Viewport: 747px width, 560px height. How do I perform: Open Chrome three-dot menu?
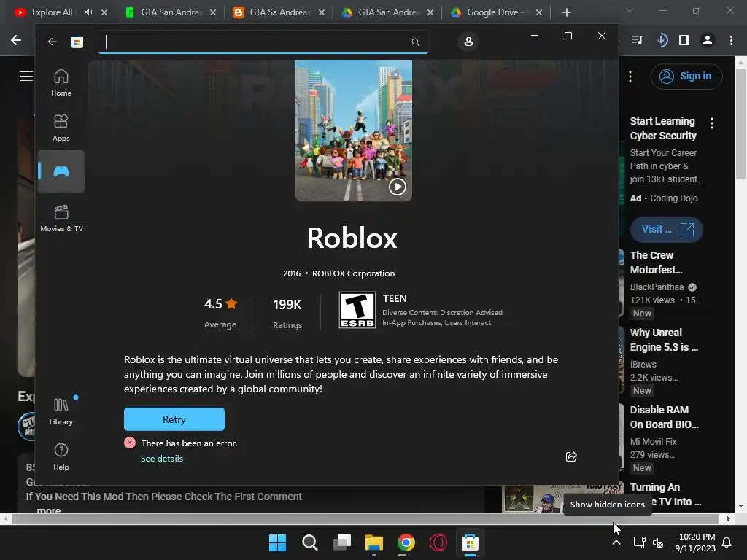[731, 41]
